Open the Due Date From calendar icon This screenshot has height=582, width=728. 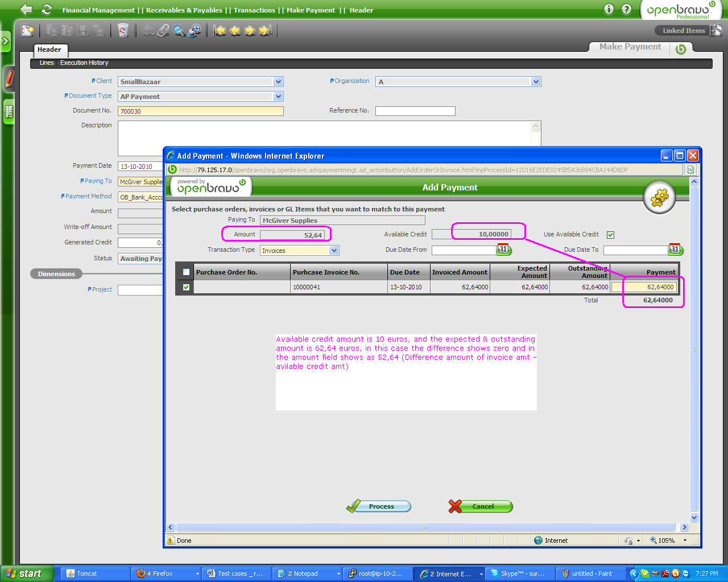pos(504,250)
